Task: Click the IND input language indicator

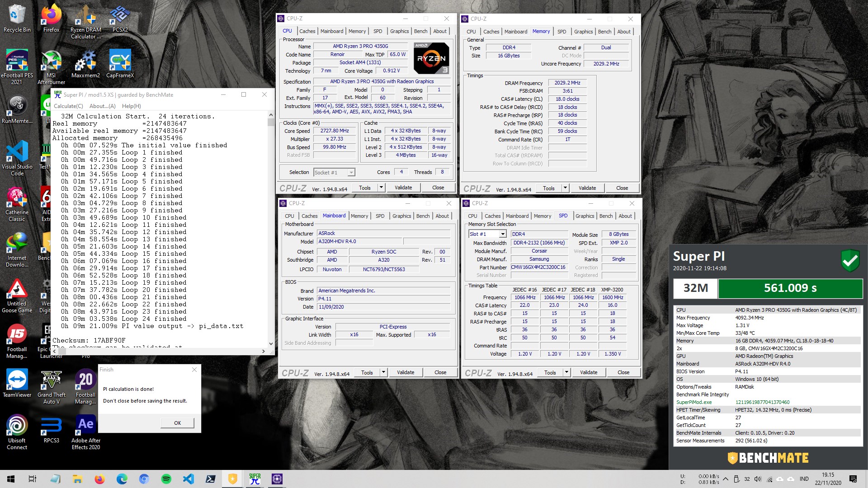Action: click(x=804, y=479)
